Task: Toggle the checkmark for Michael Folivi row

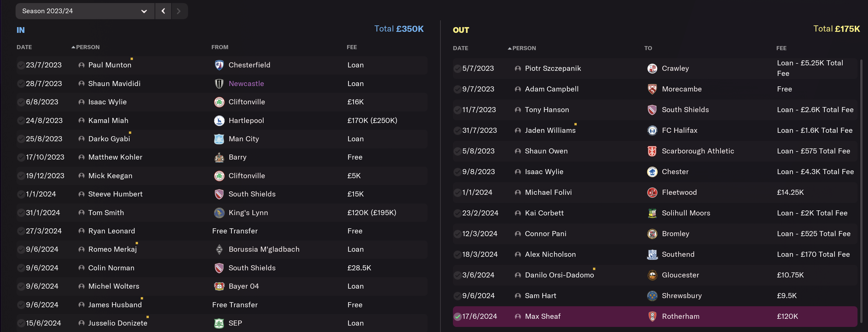Action: pos(458,192)
